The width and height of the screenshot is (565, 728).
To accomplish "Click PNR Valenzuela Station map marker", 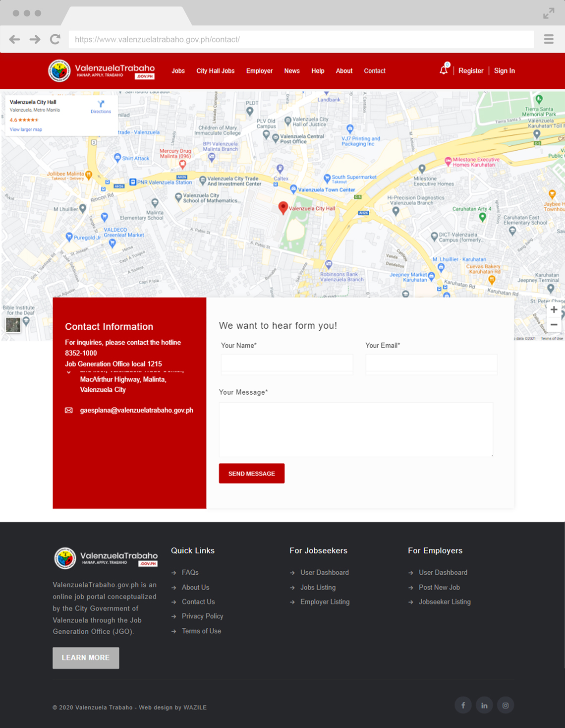I will tap(133, 182).
